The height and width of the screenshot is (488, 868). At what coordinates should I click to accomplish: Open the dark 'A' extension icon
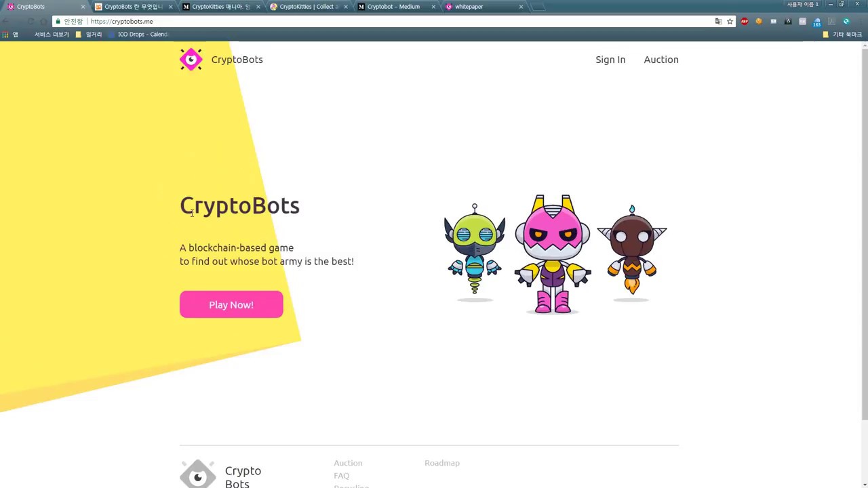coord(788,22)
